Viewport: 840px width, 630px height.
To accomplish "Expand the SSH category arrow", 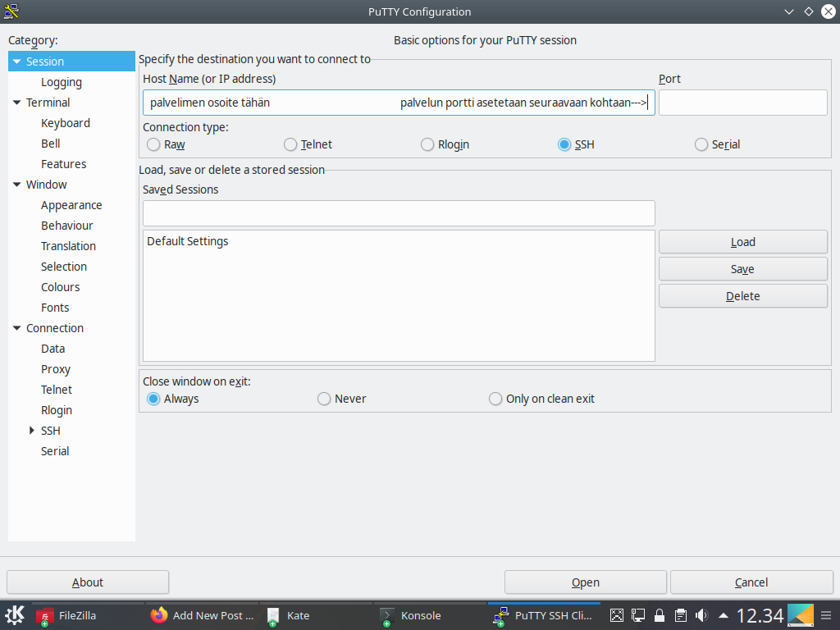I will (x=32, y=431).
